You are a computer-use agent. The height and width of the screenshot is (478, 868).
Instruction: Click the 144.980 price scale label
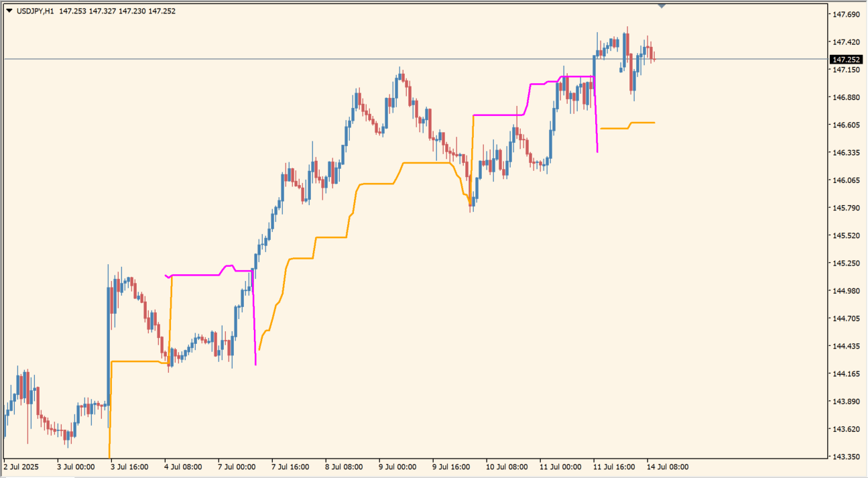846,291
